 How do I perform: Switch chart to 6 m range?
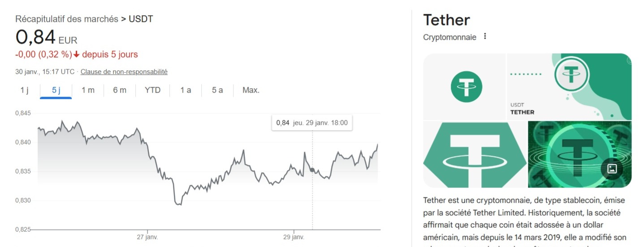120,90
